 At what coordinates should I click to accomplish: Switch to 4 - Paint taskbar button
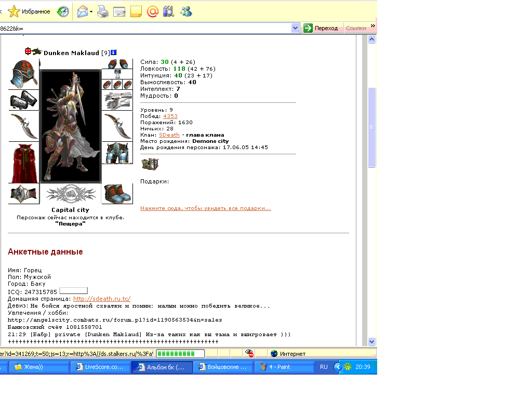[284, 367]
